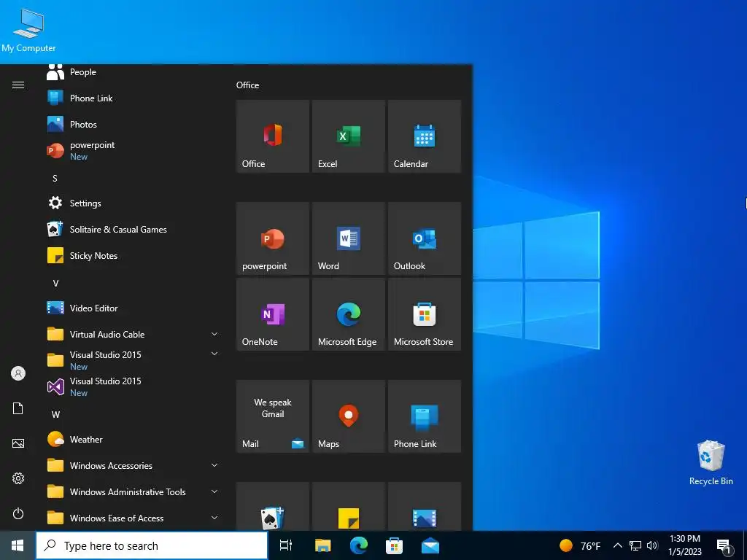Open the OneNote tile
Viewport: 747px width, 560px height.
click(273, 314)
